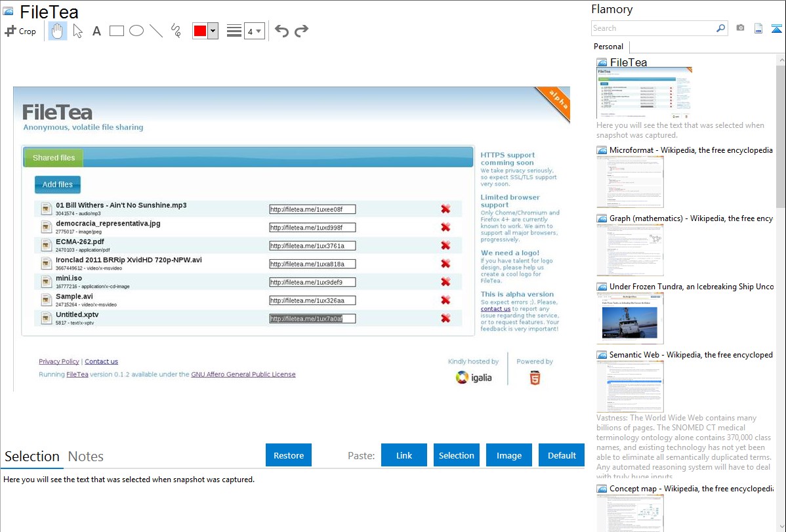This screenshot has height=532, width=786.
Task: Pick the ellipse drawing tool
Action: (x=136, y=31)
